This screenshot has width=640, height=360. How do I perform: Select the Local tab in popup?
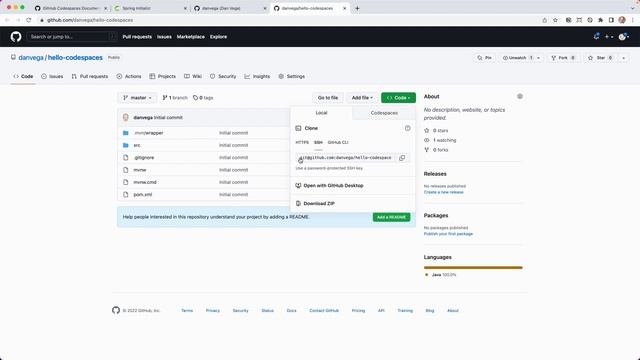pyautogui.click(x=321, y=113)
